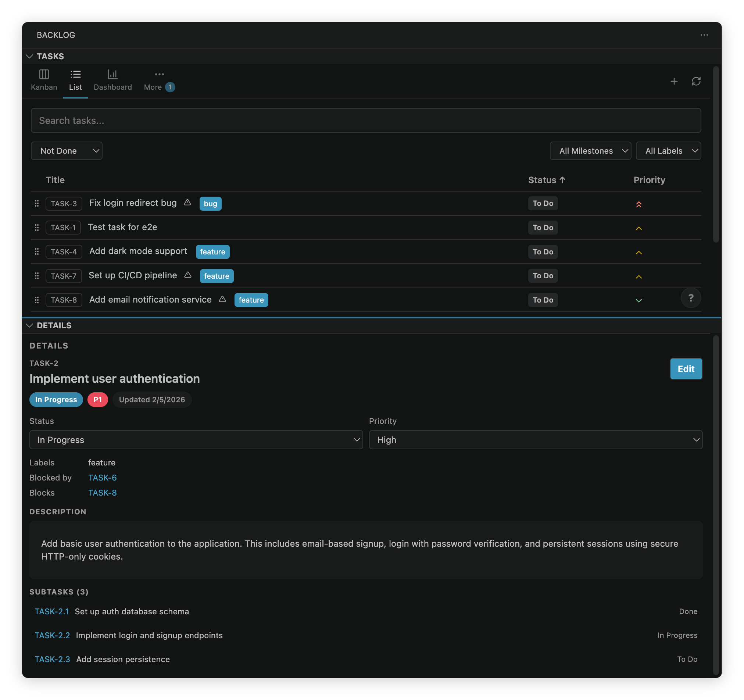Image resolution: width=744 pixels, height=700 pixels.
Task: Click priority arrow icon for TASK-7
Action: click(639, 277)
